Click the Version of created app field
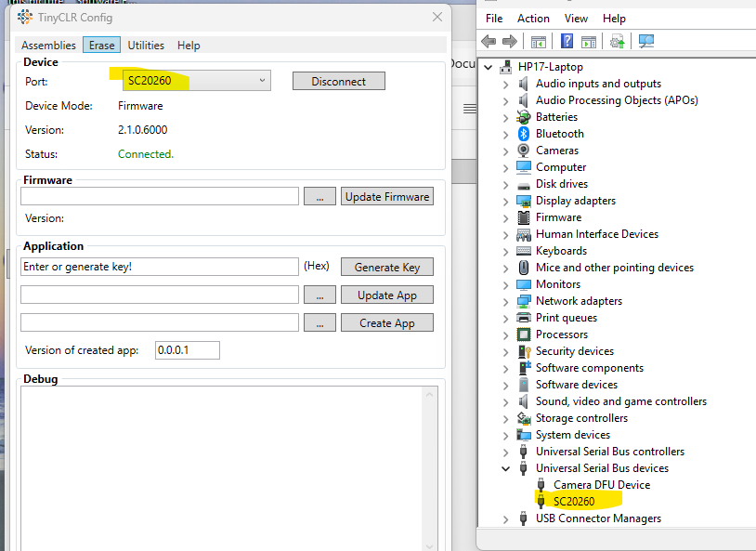 click(187, 350)
